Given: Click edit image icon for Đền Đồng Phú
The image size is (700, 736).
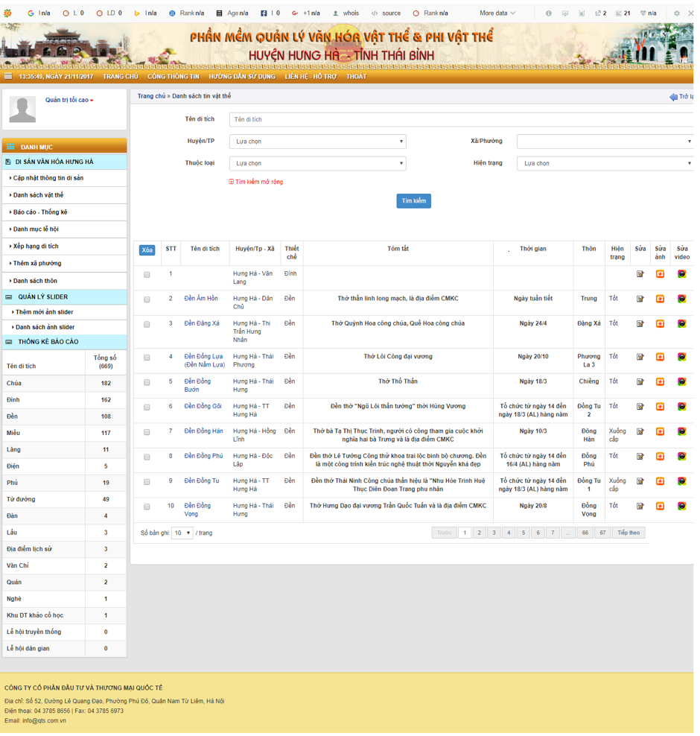Looking at the screenshot, I should (660, 457).
